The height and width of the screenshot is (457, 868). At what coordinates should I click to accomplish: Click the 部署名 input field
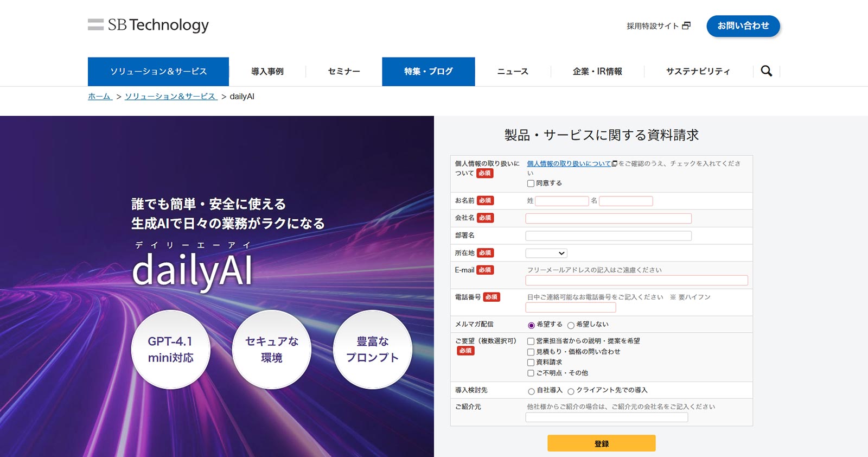coord(609,236)
